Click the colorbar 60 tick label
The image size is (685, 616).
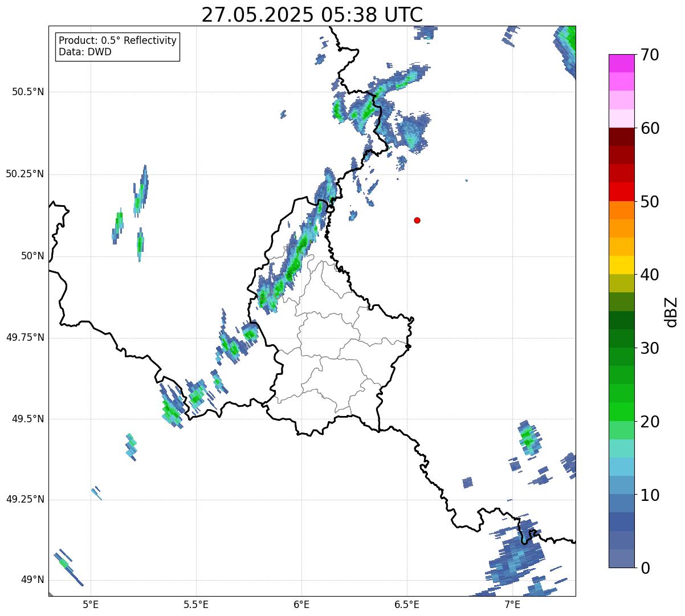[x=649, y=128]
